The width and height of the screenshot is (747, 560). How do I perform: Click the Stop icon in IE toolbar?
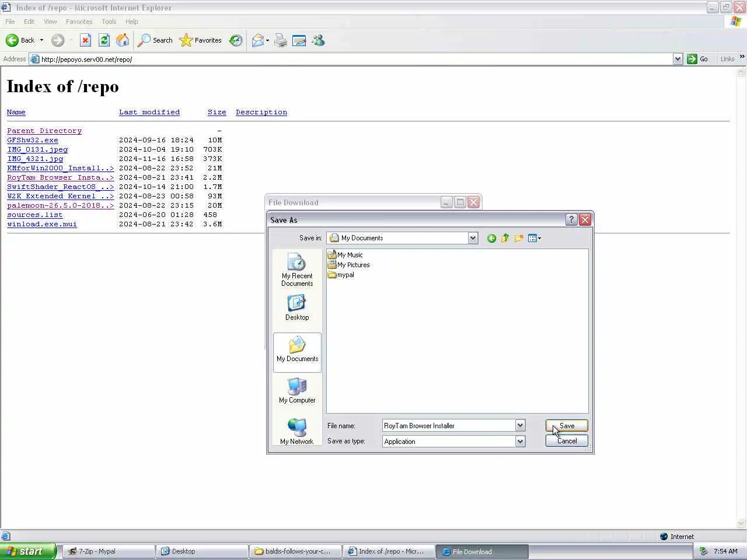click(x=85, y=40)
